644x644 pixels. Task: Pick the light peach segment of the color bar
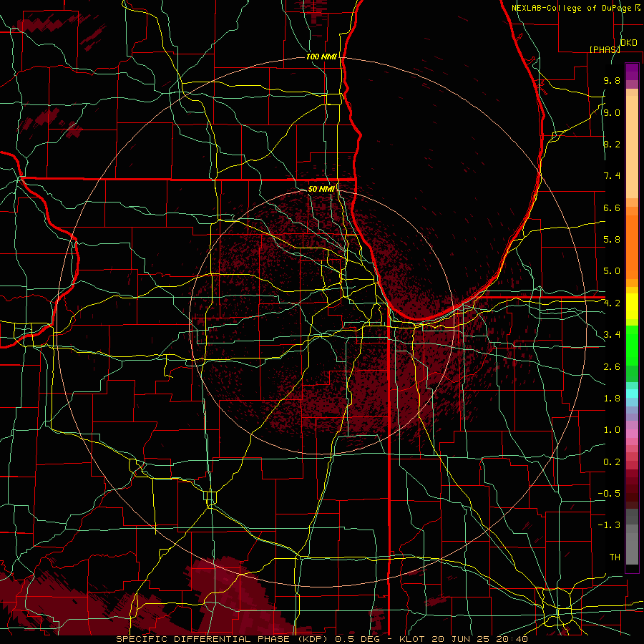pos(632,147)
